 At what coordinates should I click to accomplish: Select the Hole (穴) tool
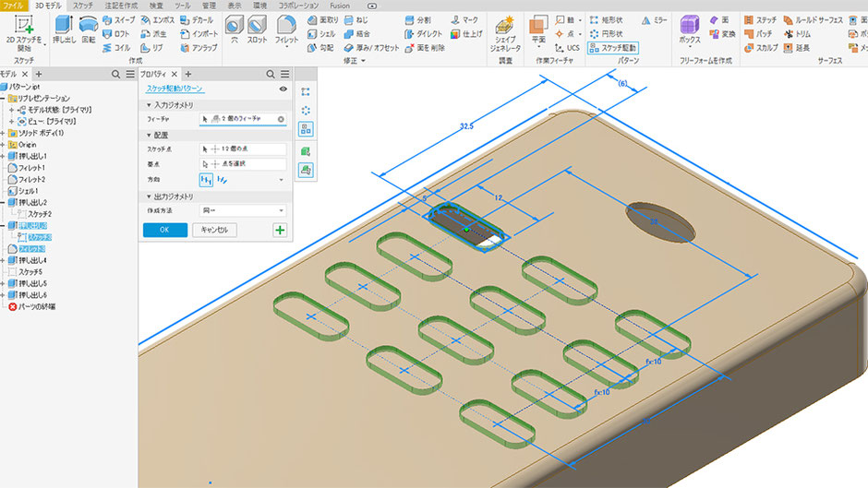(235, 30)
